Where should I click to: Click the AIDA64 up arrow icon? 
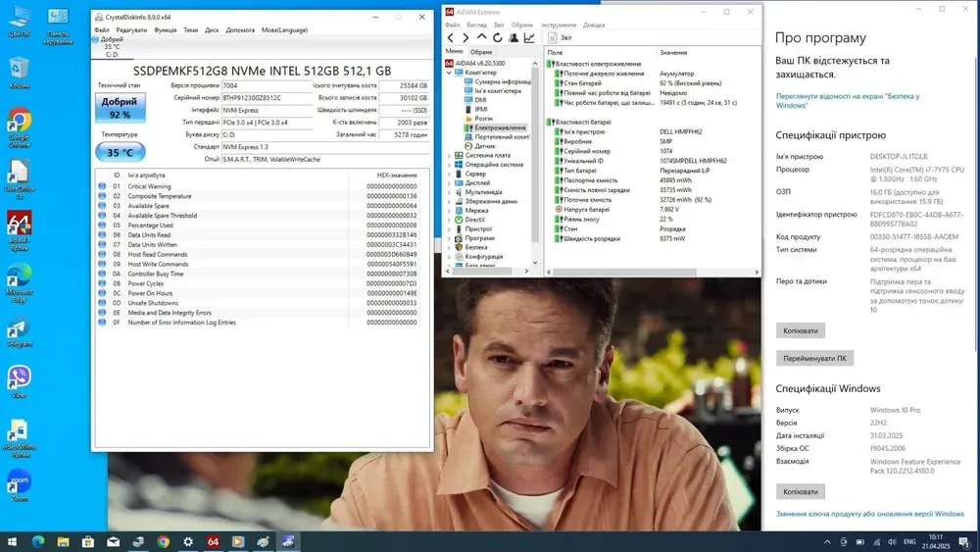[x=481, y=38]
